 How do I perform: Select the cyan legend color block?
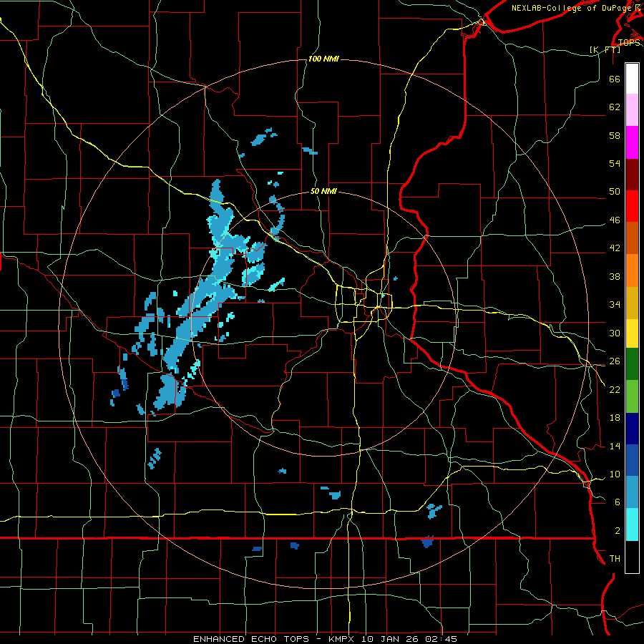(x=632, y=525)
